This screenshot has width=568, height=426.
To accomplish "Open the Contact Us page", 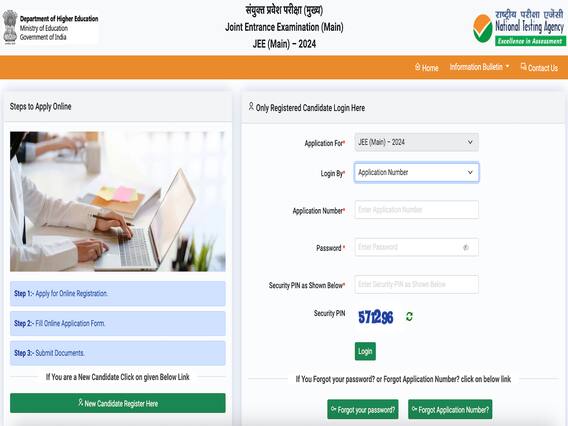I will 539,67.
